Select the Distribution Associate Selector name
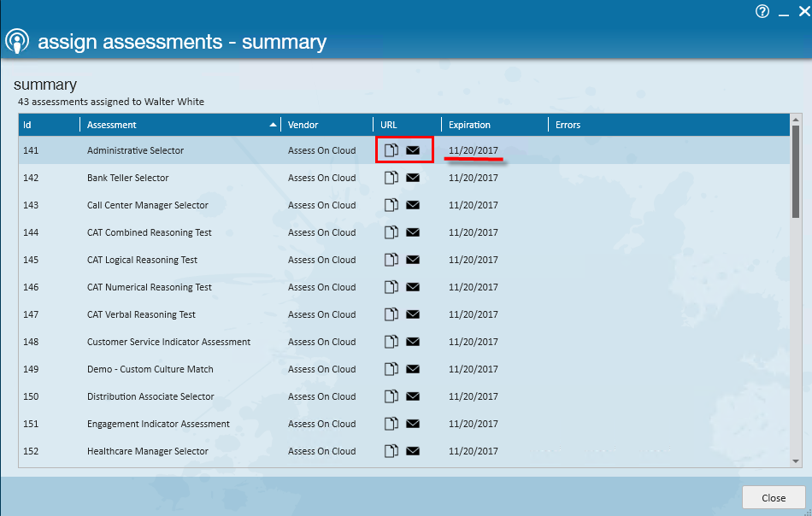This screenshot has width=812, height=516. [150, 396]
